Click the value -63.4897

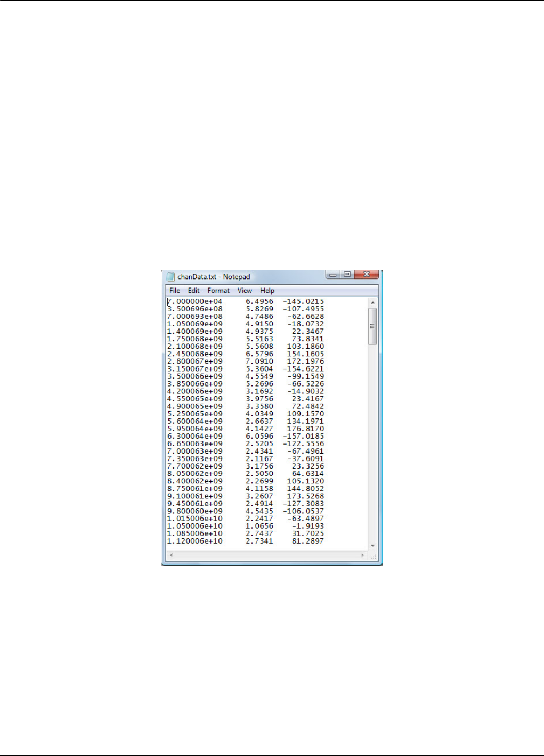point(306,517)
